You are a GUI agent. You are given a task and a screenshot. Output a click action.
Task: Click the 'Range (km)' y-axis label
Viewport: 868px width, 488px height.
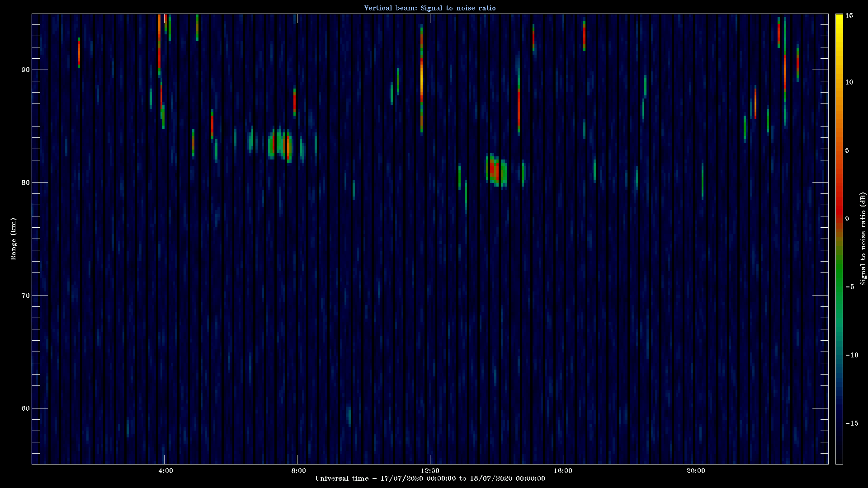[14, 239]
